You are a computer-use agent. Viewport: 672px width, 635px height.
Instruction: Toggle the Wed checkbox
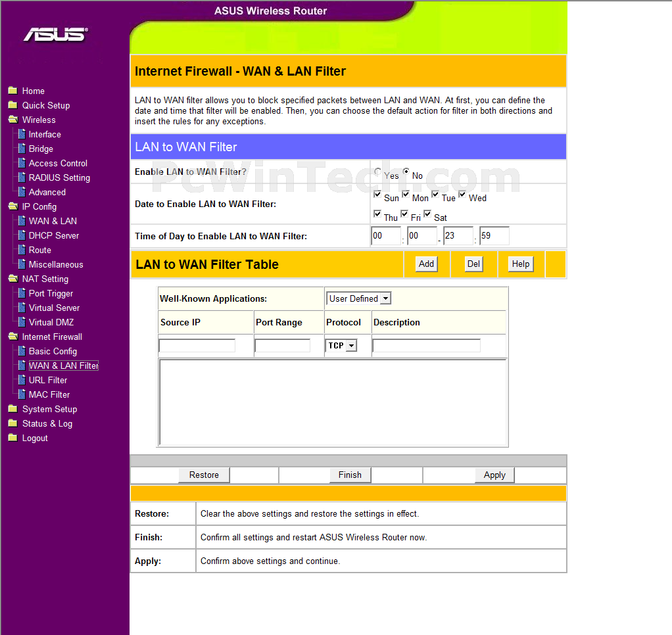(x=462, y=194)
